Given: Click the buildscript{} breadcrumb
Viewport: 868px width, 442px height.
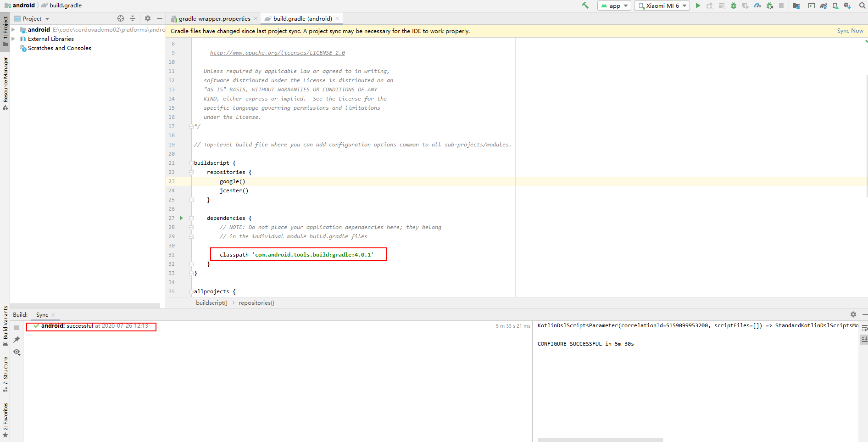Looking at the screenshot, I should click(x=211, y=303).
